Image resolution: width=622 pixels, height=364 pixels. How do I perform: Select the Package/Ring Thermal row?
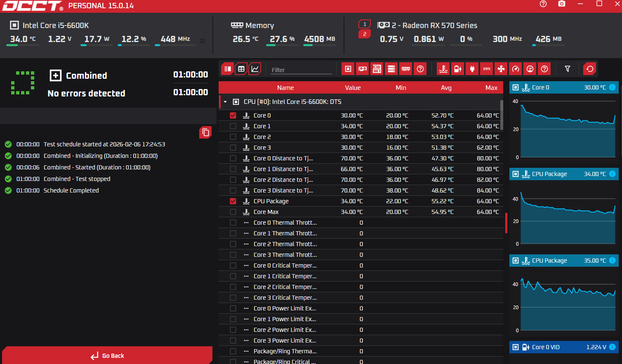361,351
